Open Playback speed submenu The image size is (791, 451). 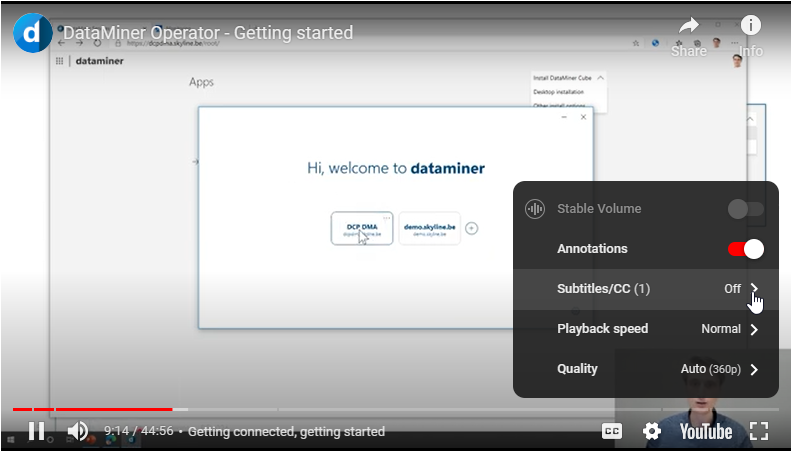[x=646, y=329]
